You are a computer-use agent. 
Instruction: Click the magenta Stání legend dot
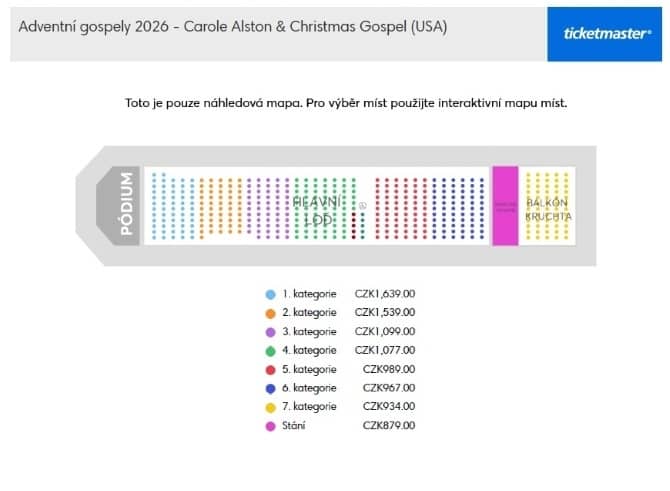point(270,426)
